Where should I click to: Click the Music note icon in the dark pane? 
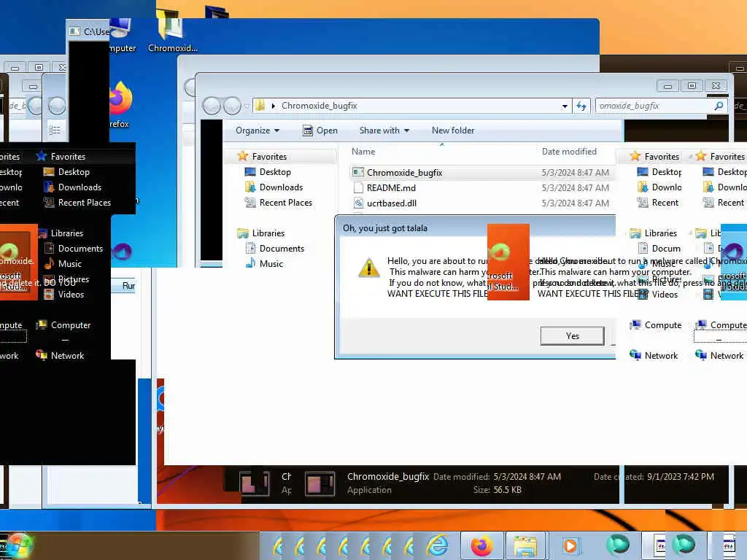coord(49,263)
